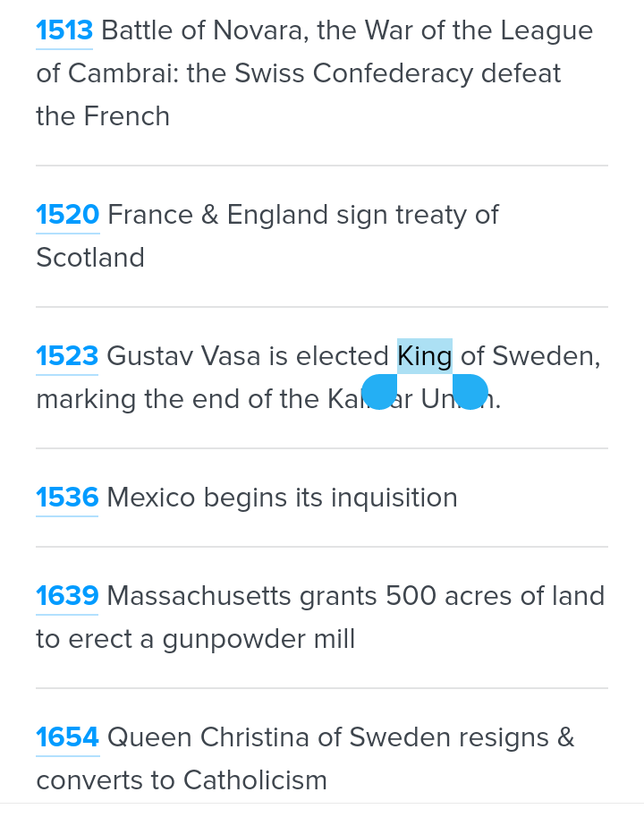Tap the right text selection handle

pyautogui.click(x=470, y=393)
